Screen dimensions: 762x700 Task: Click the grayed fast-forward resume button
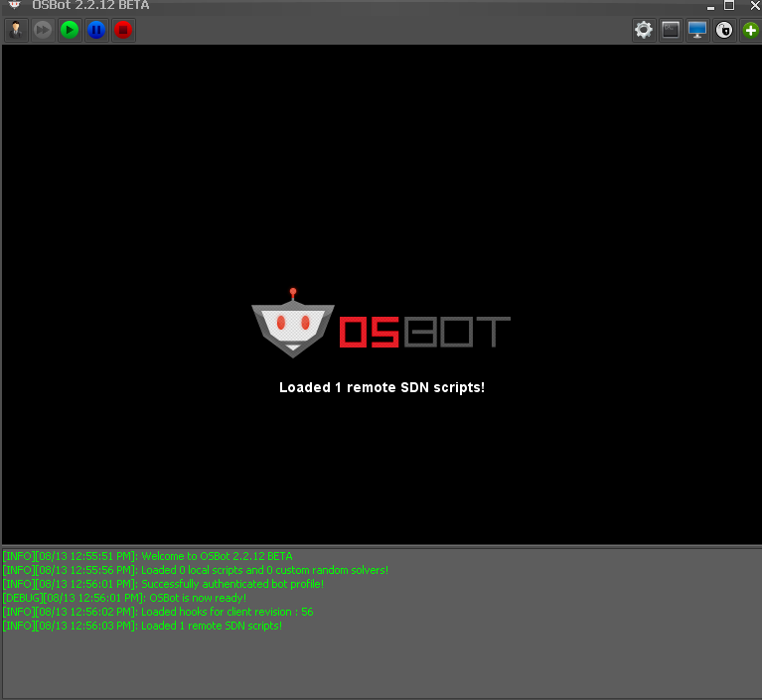(x=43, y=30)
